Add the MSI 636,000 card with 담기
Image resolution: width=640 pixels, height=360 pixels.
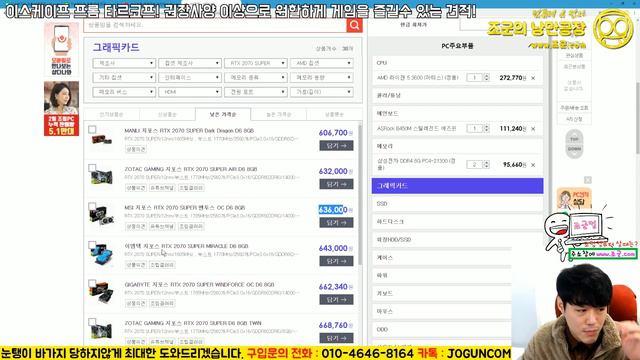click(x=336, y=222)
